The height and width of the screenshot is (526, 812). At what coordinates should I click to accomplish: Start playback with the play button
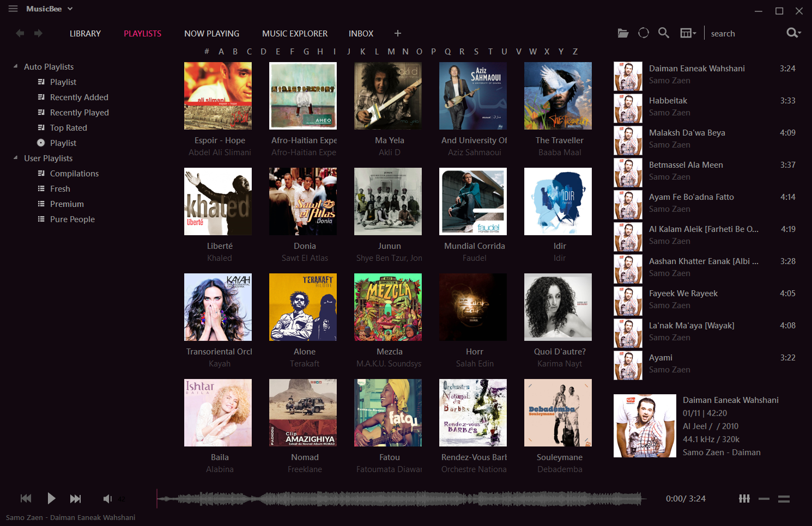click(51, 498)
